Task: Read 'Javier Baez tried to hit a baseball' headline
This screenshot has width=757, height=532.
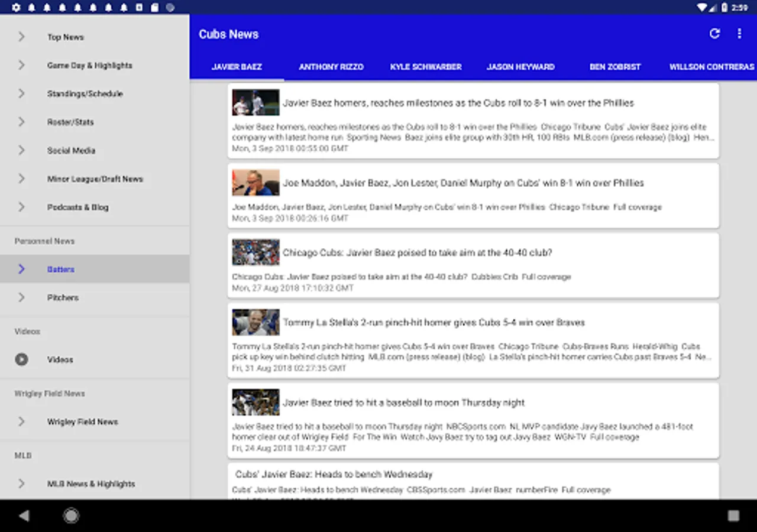Action: [x=404, y=403]
